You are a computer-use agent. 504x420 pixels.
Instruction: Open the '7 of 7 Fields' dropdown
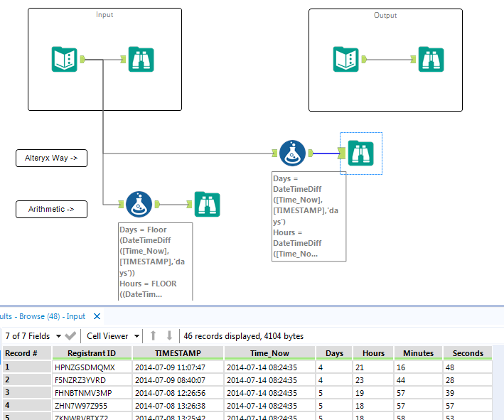click(32, 335)
